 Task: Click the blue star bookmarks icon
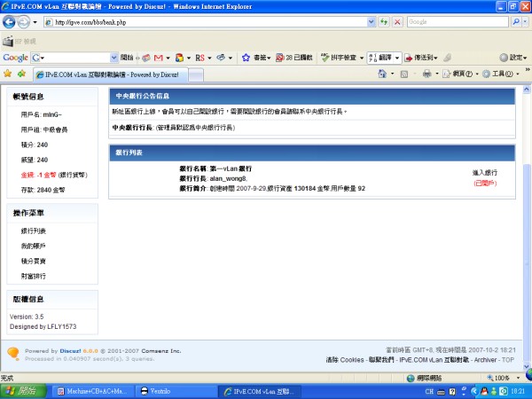[x=246, y=58]
